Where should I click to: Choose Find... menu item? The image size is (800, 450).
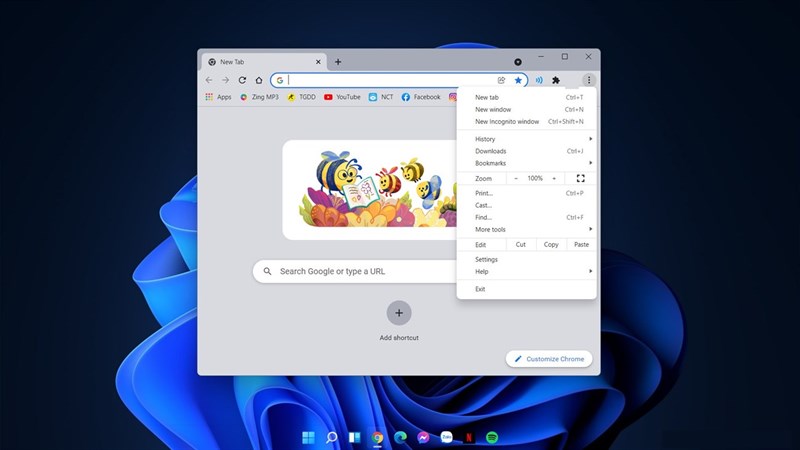(x=527, y=217)
